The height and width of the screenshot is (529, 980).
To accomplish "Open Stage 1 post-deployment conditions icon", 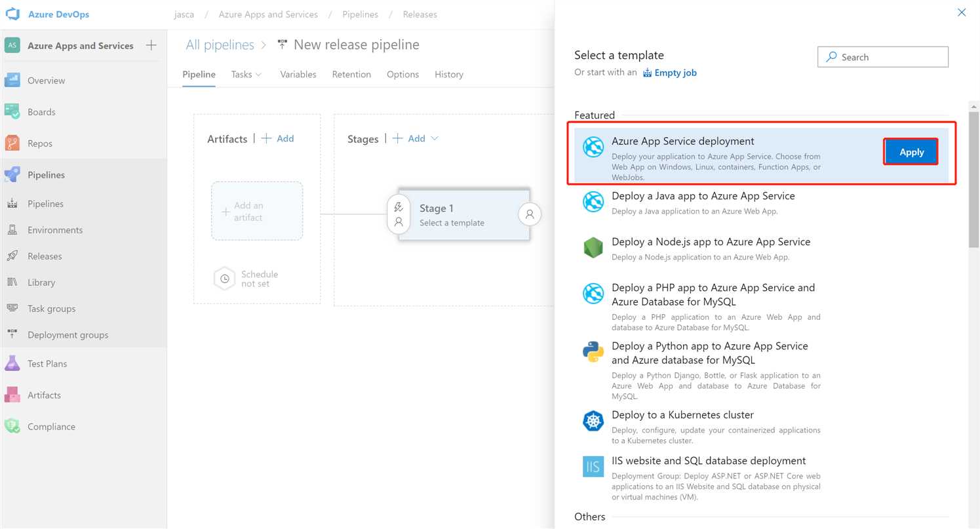I will (530, 214).
